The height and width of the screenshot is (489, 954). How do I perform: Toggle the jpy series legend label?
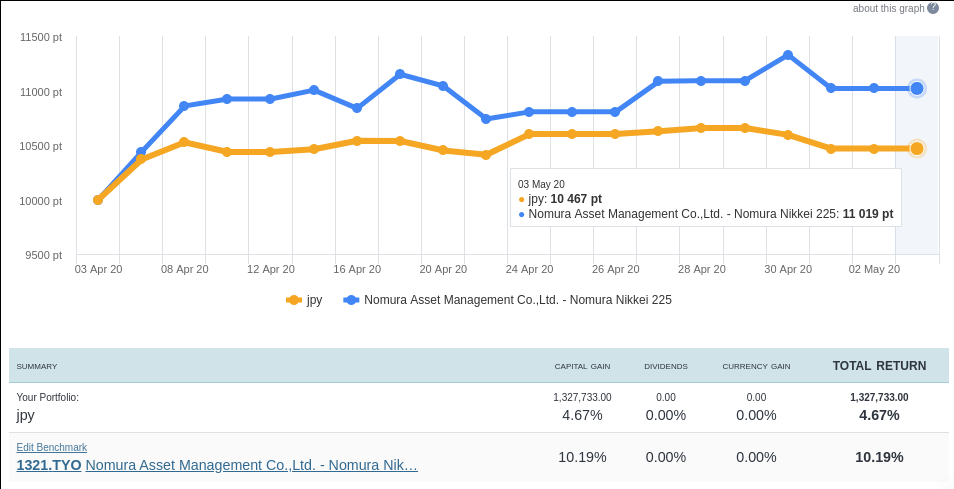[x=314, y=300]
